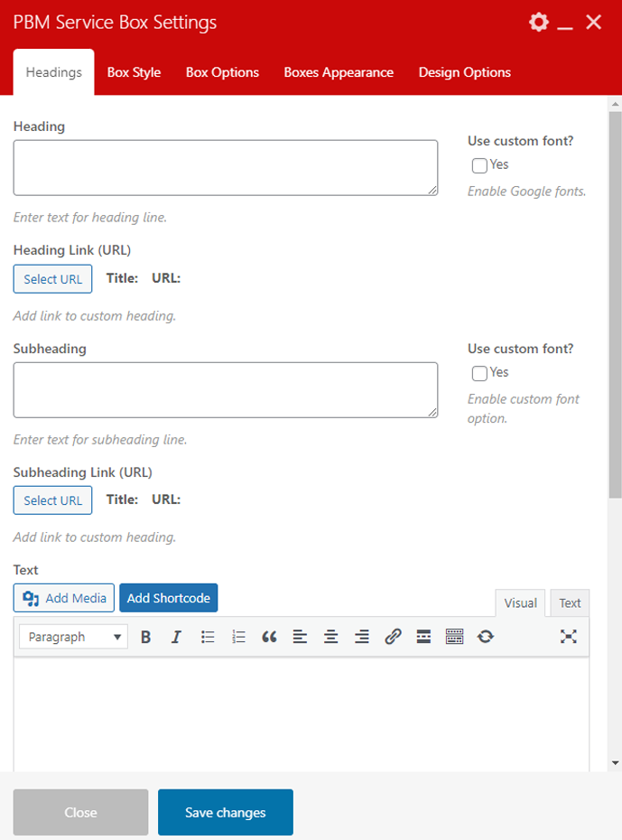
Task: Click the vertical scrollbar of the settings panel
Action: pos(615,307)
